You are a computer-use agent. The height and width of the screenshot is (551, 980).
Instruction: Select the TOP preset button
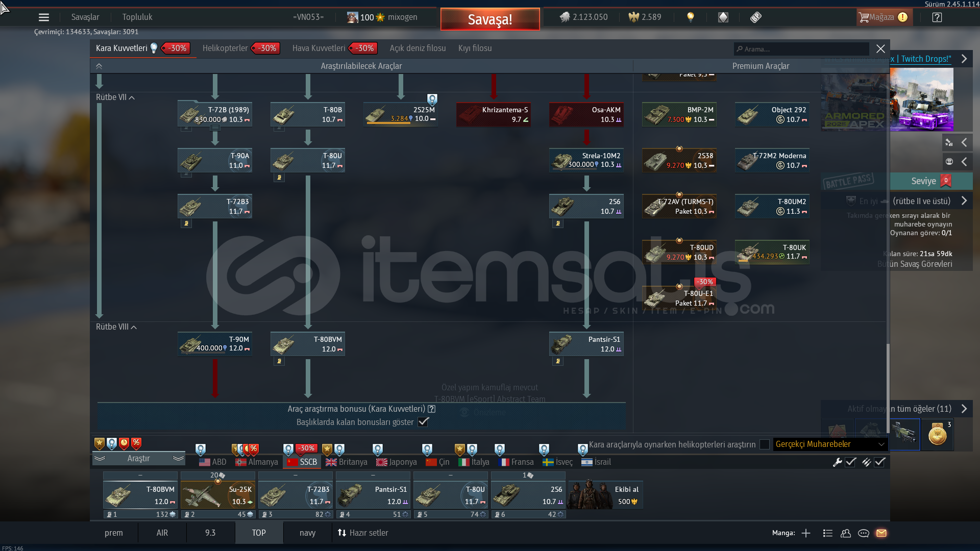[259, 533]
